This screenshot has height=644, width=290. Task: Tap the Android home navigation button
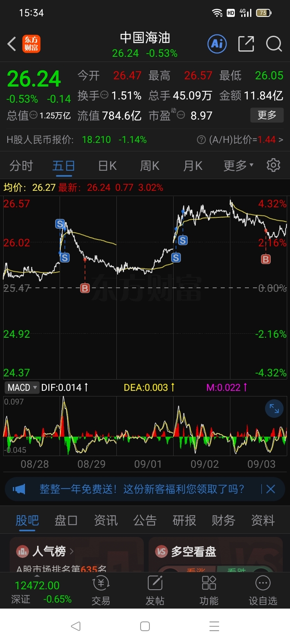pyautogui.click(x=145, y=626)
